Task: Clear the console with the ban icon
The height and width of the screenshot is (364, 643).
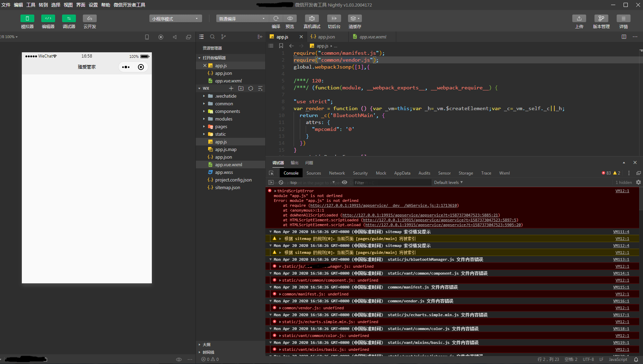Action: tap(281, 183)
